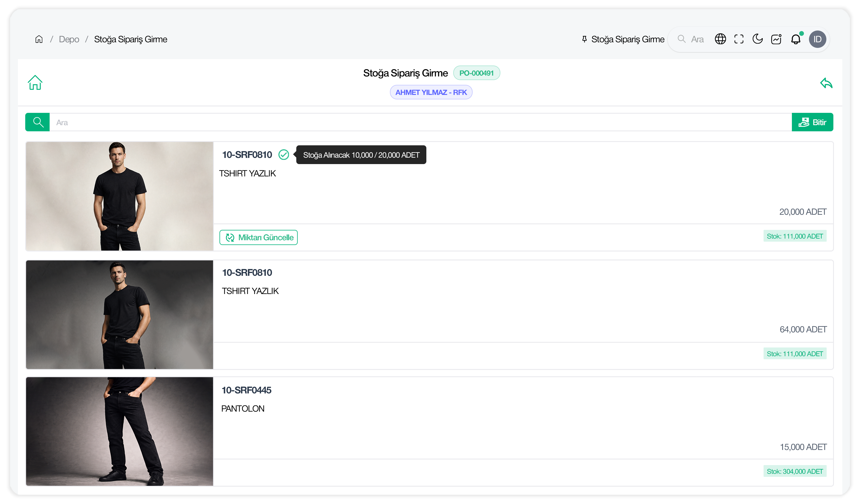The image size is (860, 504).
Task: Click the Miktarı Güncelle button
Action: coord(258,237)
